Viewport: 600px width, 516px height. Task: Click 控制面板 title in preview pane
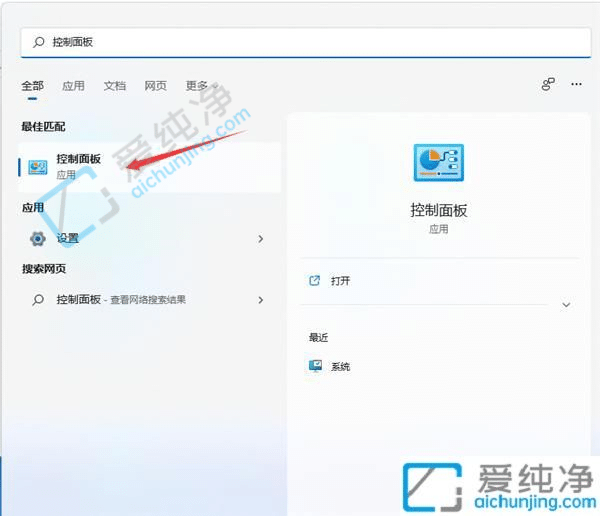(439, 211)
